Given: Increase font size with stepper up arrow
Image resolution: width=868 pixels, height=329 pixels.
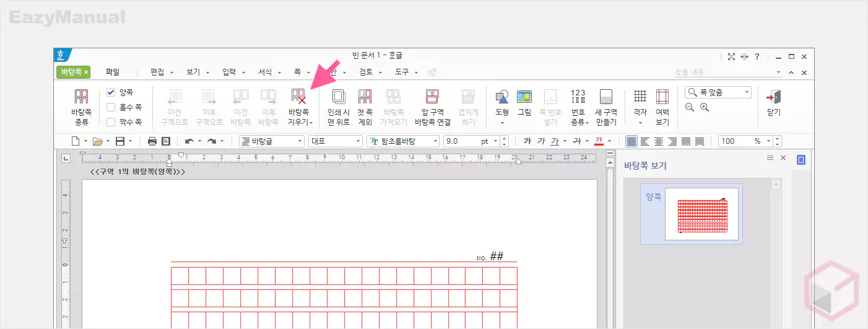Looking at the screenshot, I should [503, 138].
